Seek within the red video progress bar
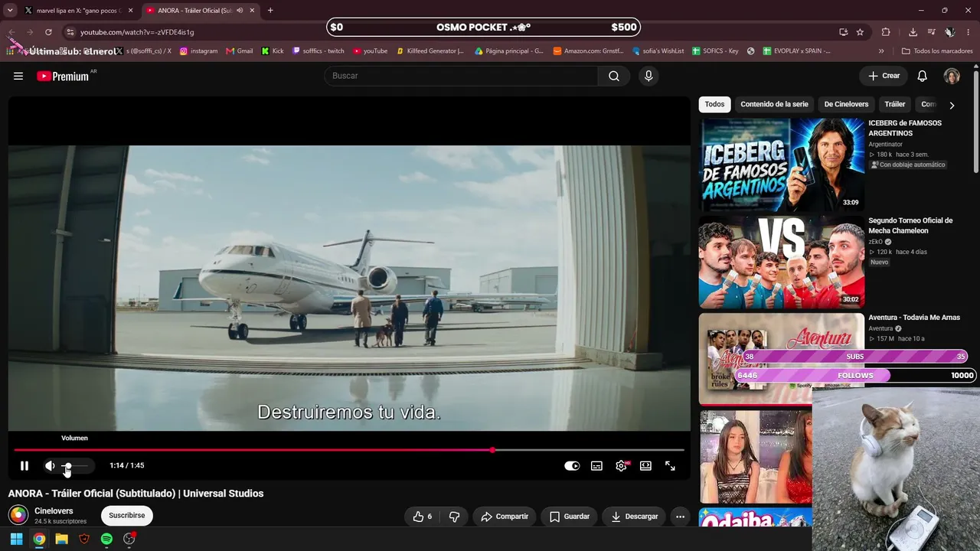Screen dimensions: 980x551 point(349,450)
